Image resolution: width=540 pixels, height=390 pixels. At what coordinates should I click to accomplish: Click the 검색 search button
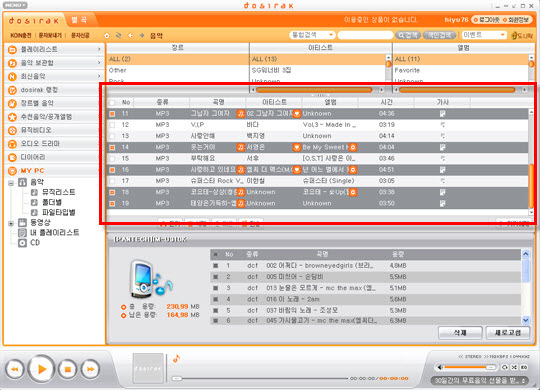[x=408, y=35]
